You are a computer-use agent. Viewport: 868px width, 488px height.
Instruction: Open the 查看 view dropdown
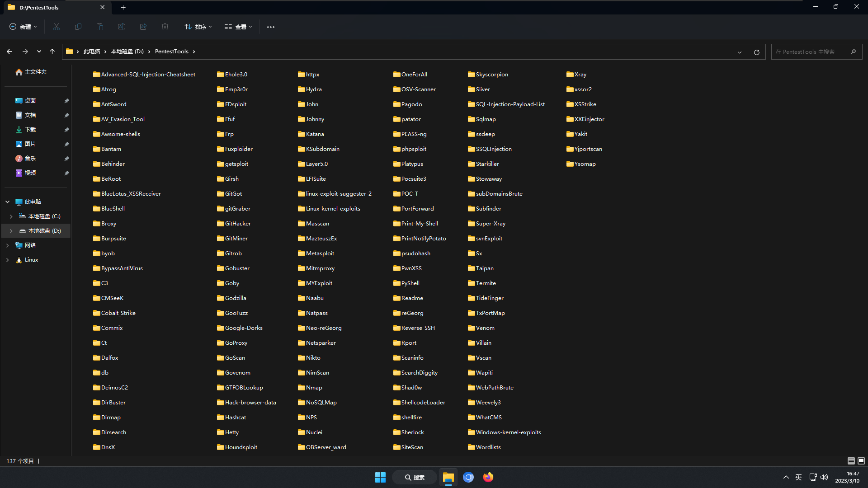click(x=238, y=27)
